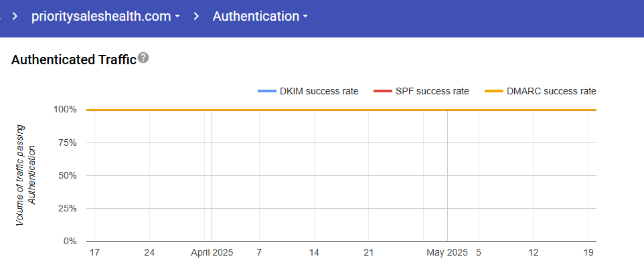Viewport: 644px width, 273px height.
Task: Click the breadcrumb chevron before prioritysaleshealth.com
Action: click(14, 17)
